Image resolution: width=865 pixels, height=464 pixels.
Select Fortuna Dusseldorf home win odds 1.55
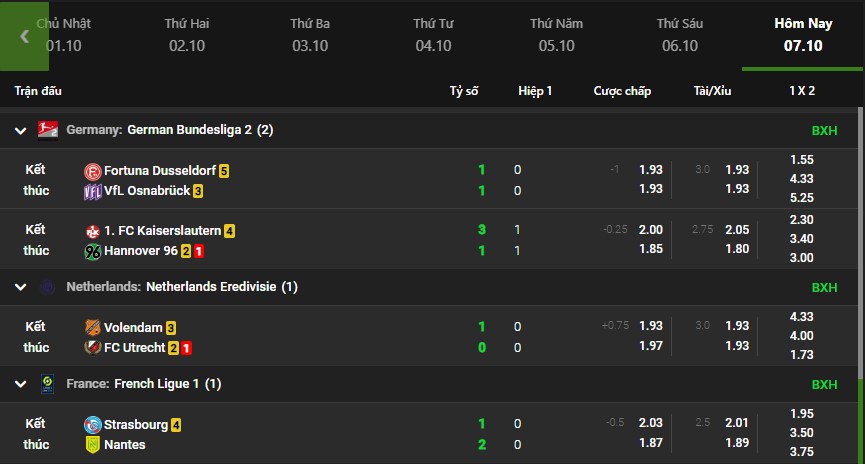coord(801,160)
